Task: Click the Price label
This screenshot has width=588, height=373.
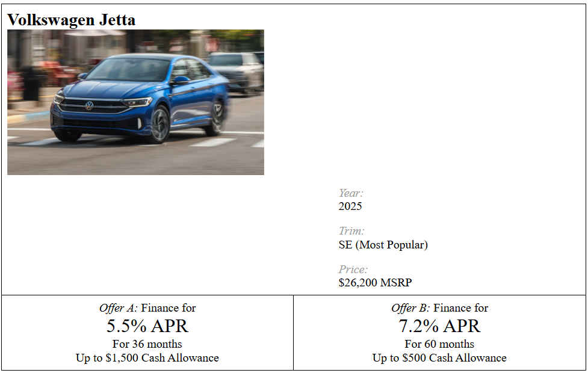Action: click(x=353, y=270)
